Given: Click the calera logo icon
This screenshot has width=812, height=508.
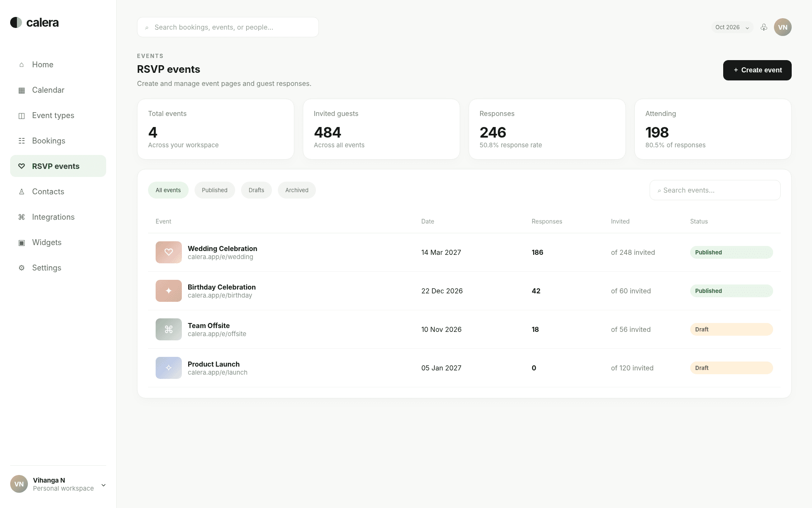Looking at the screenshot, I should [x=16, y=22].
